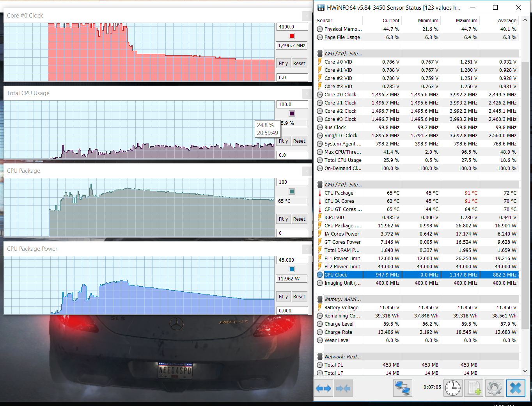Click the blue X to close sensors

516,388
